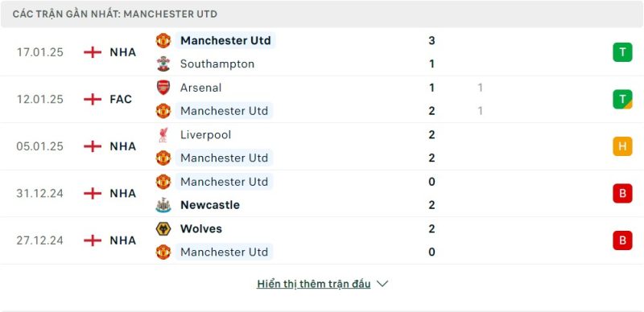Click chevron arrow beside Hiển thị thêm trận đấu
Screen dimensions: 644x312
pos(382,284)
